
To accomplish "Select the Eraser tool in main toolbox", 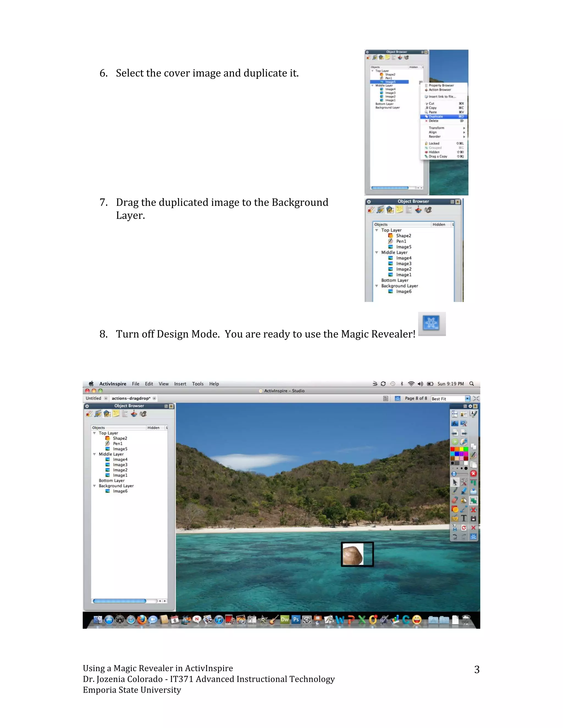I will click(455, 500).
